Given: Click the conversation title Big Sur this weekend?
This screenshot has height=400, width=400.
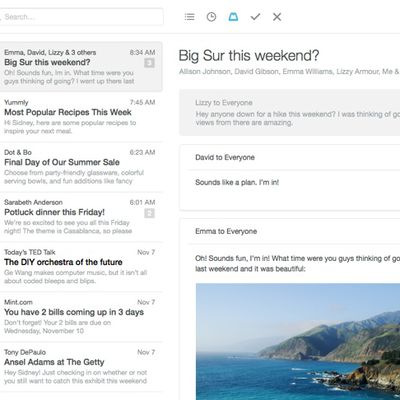Looking at the screenshot, I should 249,56.
